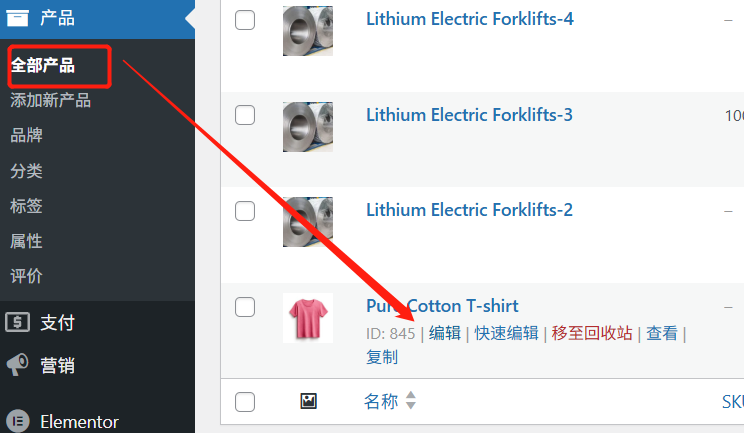
Task: Check the Pure Cotton T-shirt row checkbox
Action: pyautogui.click(x=245, y=306)
